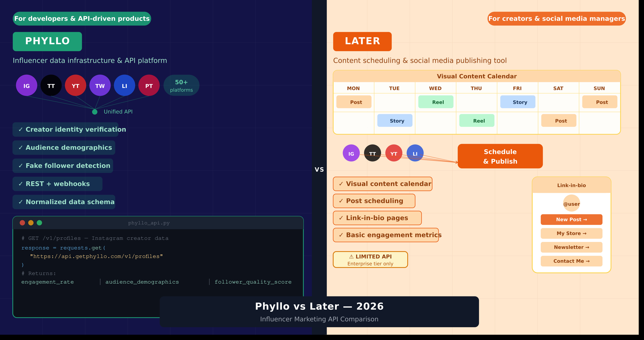
Task: Click the 'Phyllo vs Later — 2026' title
Action: pos(319,306)
